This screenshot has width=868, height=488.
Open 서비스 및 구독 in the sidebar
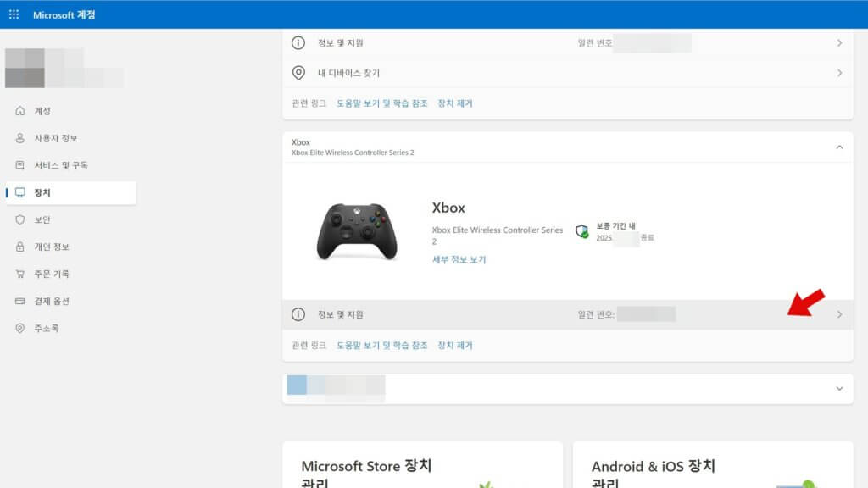point(60,165)
